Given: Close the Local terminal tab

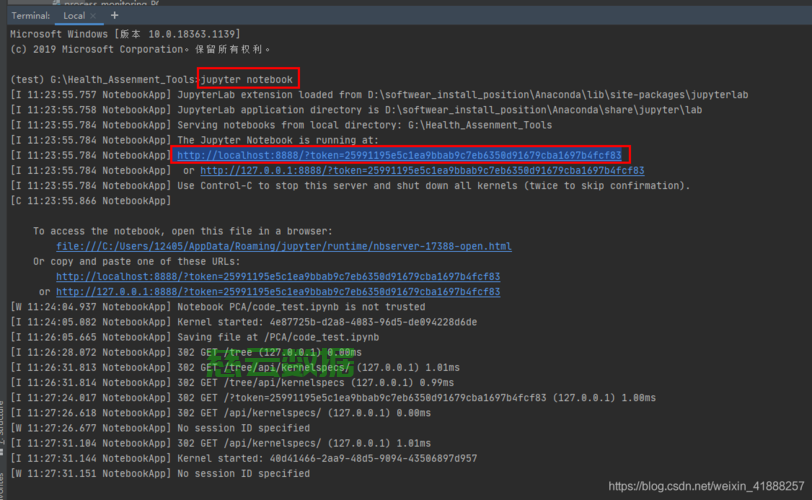Looking at the screenshot, I should [93, 16].
